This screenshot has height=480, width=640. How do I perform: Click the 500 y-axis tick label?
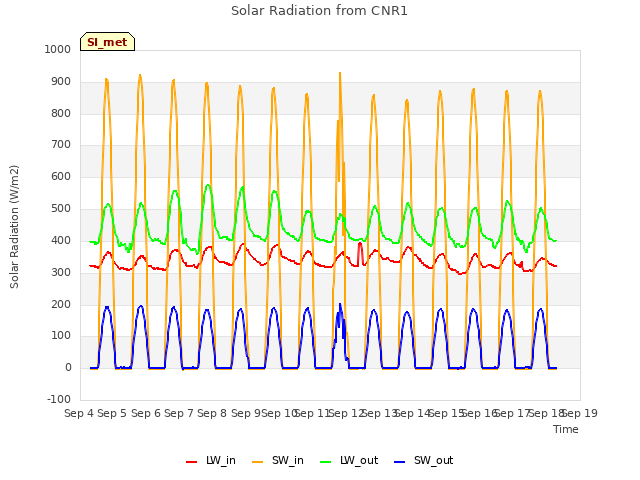(x=61, y=209)
